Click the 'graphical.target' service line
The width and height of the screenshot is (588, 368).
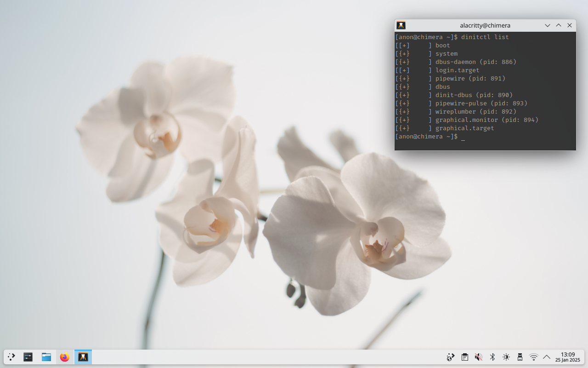[445, 128]
